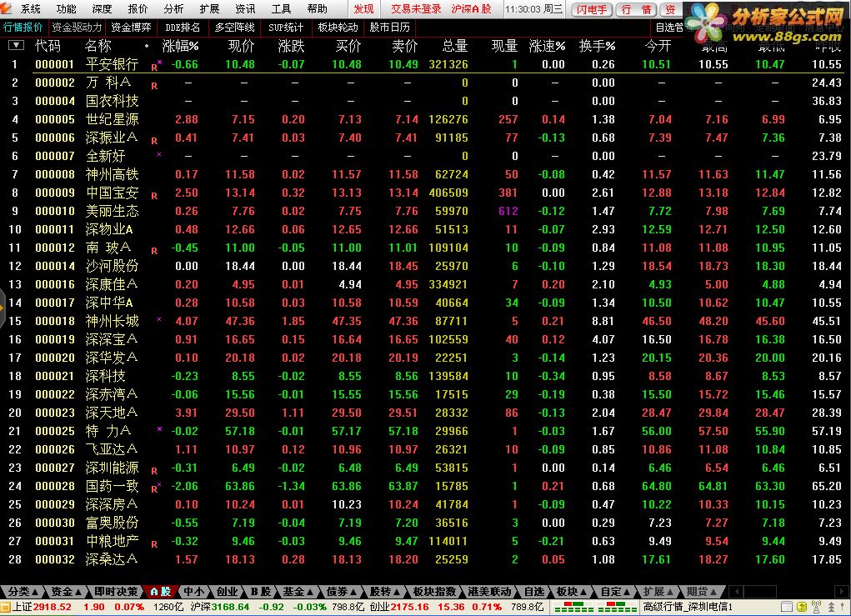Select the 平安银行 stock row
Image resolution: width=851 pixels, height=616 pixels.
pos(425,64)
